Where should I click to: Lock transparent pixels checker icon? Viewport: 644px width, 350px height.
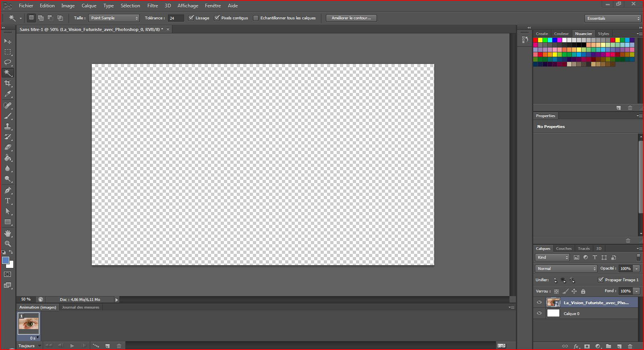(556, 291)
